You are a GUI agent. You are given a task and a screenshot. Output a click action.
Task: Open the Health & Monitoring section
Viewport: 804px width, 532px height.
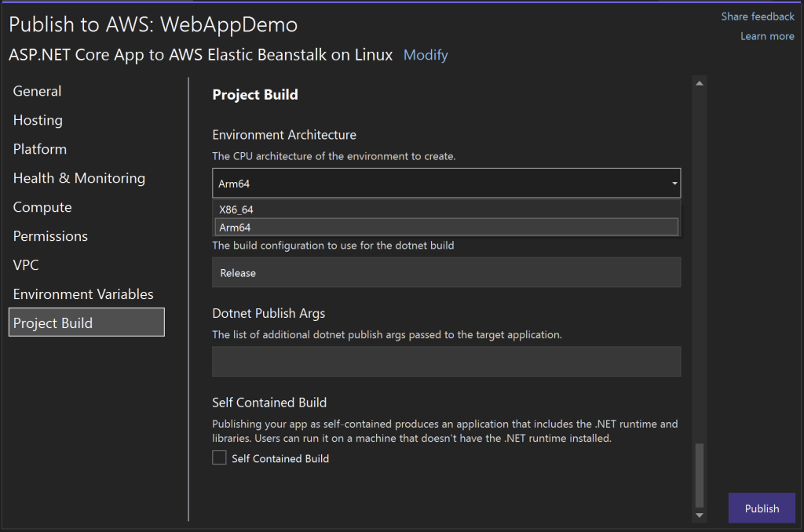click(x=79, y=178)
